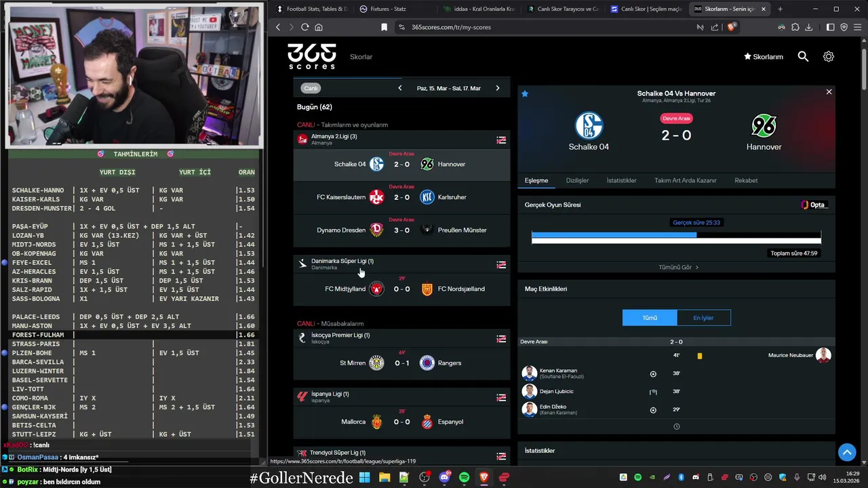Switch to the Eşleşme tab
Image resolution: width=868 pixels, height=488 pixels.
pyautogui.click(x=536, y=180)
